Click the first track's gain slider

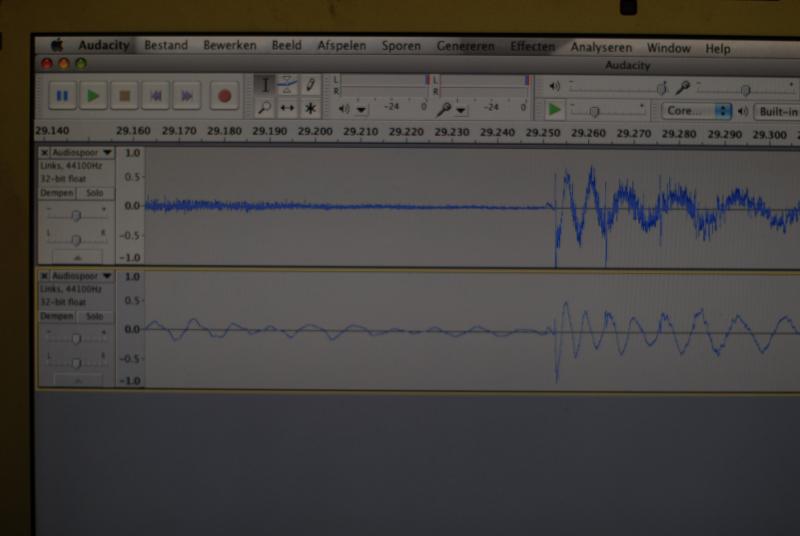point(76,216)
